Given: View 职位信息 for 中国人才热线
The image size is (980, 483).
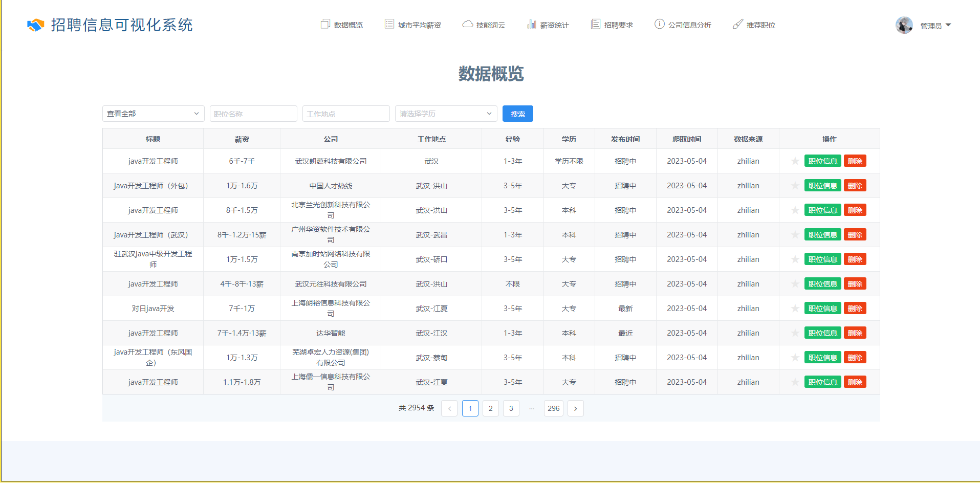Looking at the screenshot, I should tap(823, 186).
